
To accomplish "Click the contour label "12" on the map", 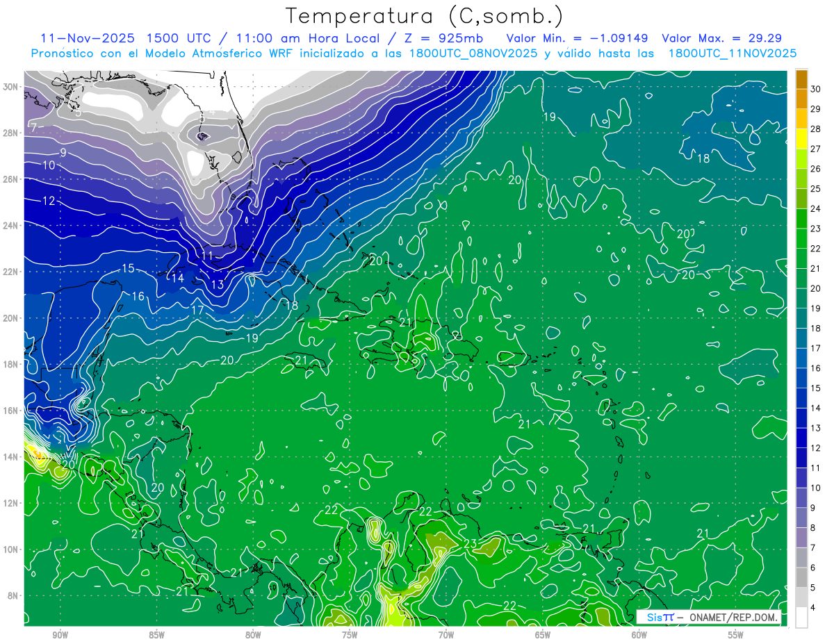I will (49, 201).
